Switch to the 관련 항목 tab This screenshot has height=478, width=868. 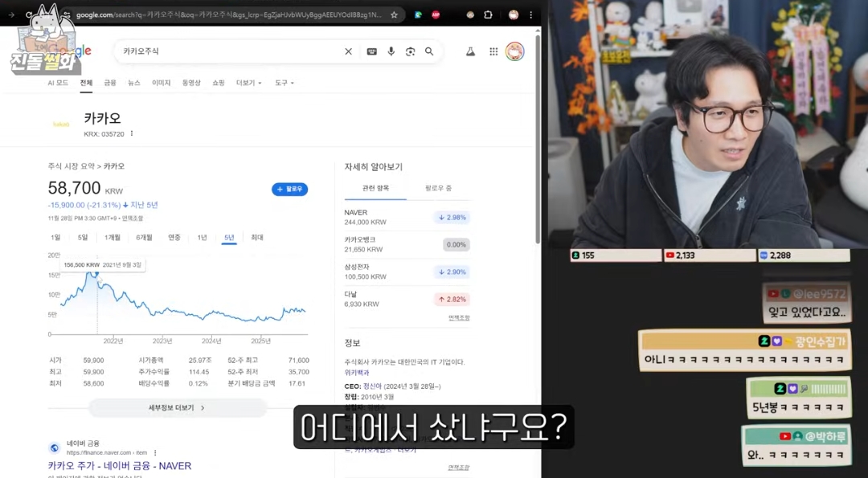click(x=375, y=188)
